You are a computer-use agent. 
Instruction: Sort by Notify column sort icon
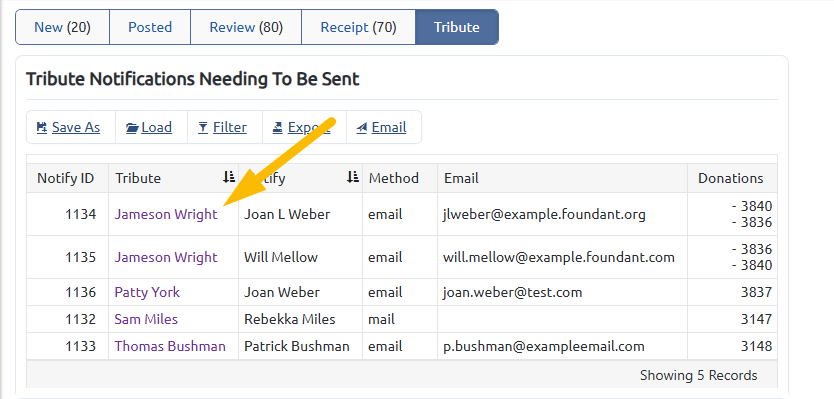[x=353, y=178]
